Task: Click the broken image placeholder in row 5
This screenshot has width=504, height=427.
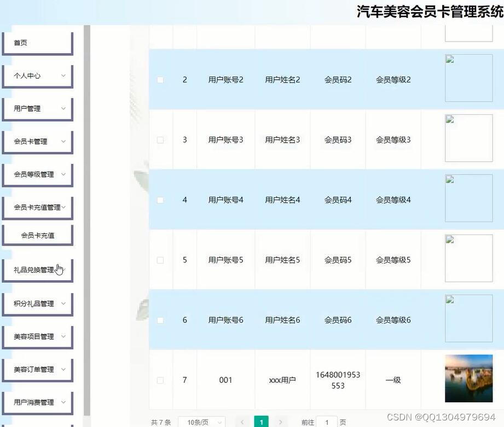Action: point(468,258)
